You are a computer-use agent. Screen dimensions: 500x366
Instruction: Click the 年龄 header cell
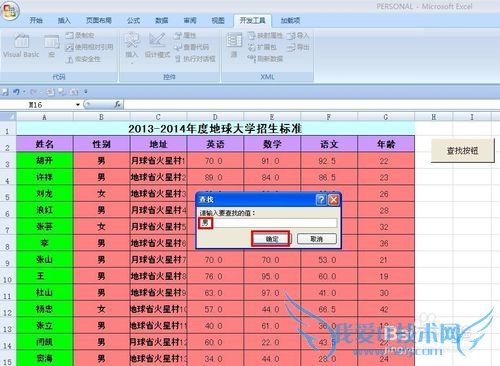386,144
